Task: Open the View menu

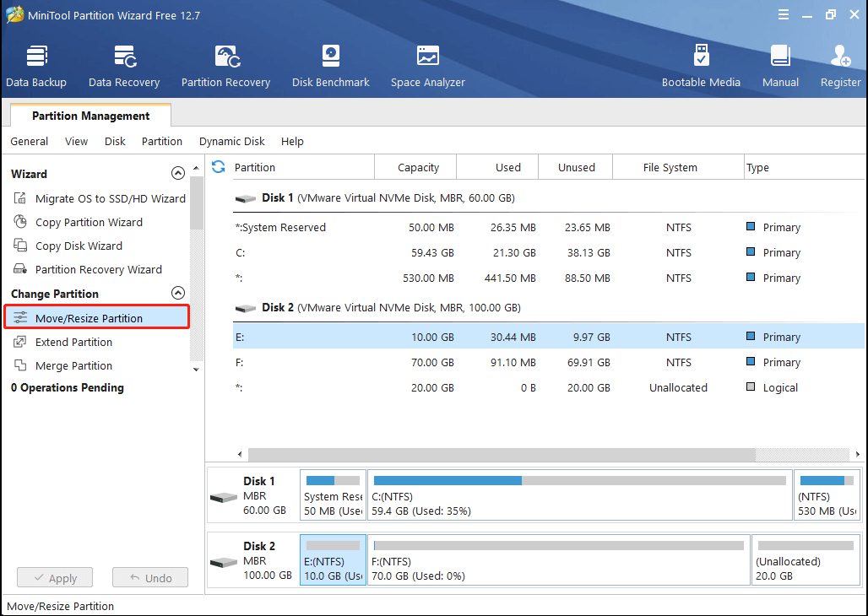Action: [x=76, y=141]
